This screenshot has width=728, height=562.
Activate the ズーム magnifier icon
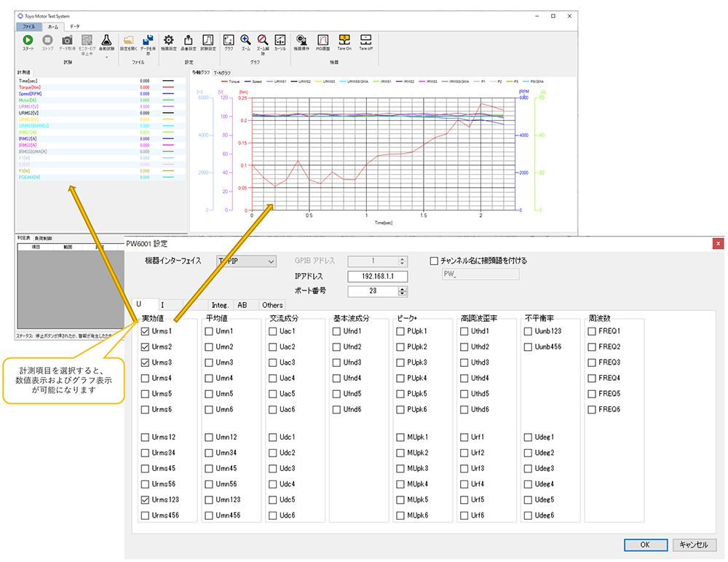coord(245,40)
